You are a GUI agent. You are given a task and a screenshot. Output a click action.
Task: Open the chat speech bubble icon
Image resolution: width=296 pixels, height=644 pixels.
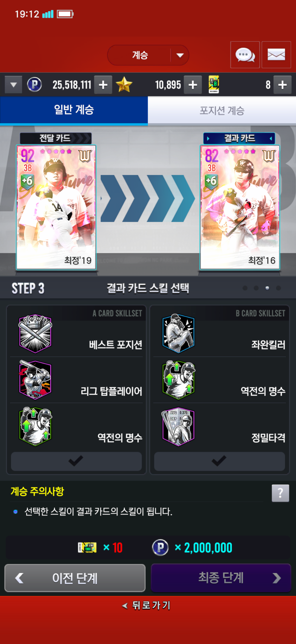pos(245,55)
